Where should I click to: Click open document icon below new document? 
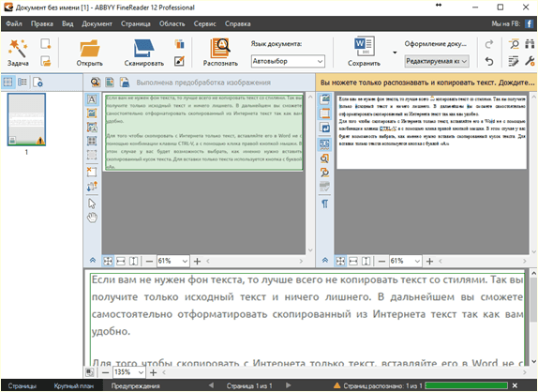[46, 62]
